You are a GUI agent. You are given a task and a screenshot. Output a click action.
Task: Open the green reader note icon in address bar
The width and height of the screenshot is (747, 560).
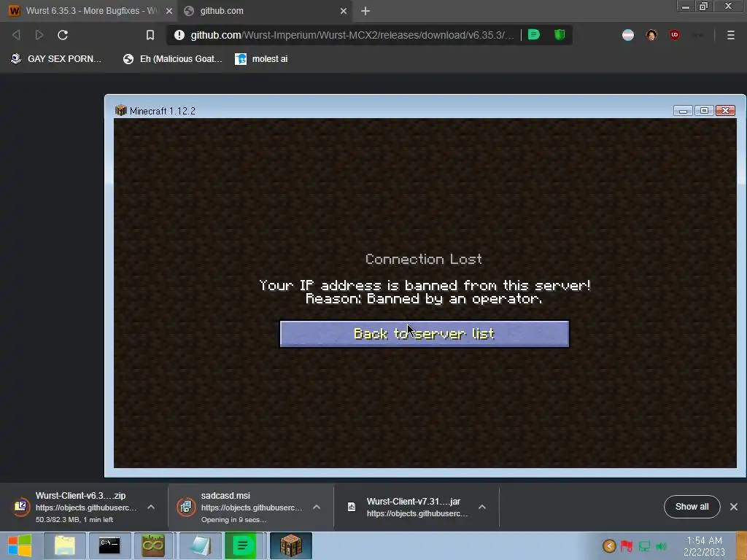point(534,34)
